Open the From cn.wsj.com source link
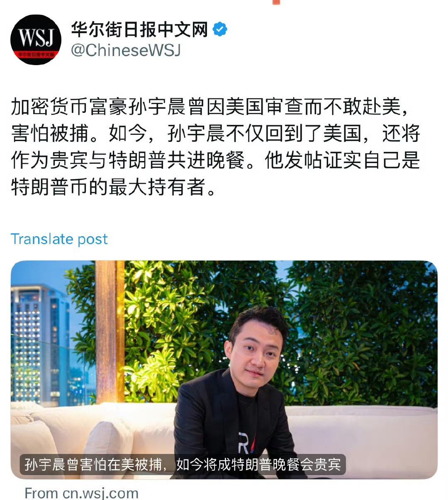Screen dimensions: 448x500 (81, 493)
